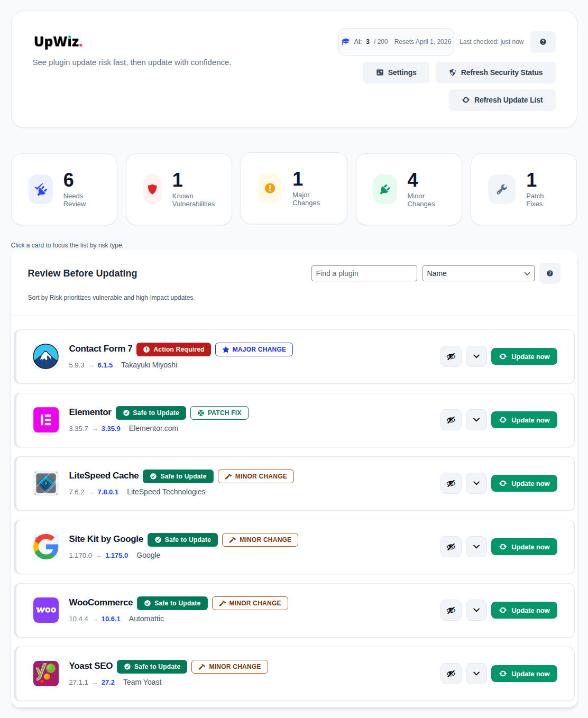Viewport: 588px width, 718px height.
Task: Click the LiteSpeed Cache plugin logo
Action: click(46, 483)
